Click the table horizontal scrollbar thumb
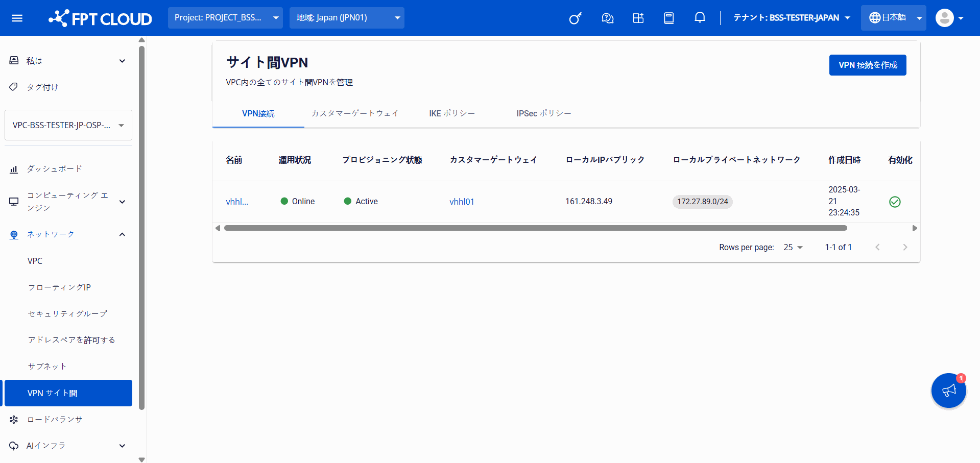 [x=536, y=228]
